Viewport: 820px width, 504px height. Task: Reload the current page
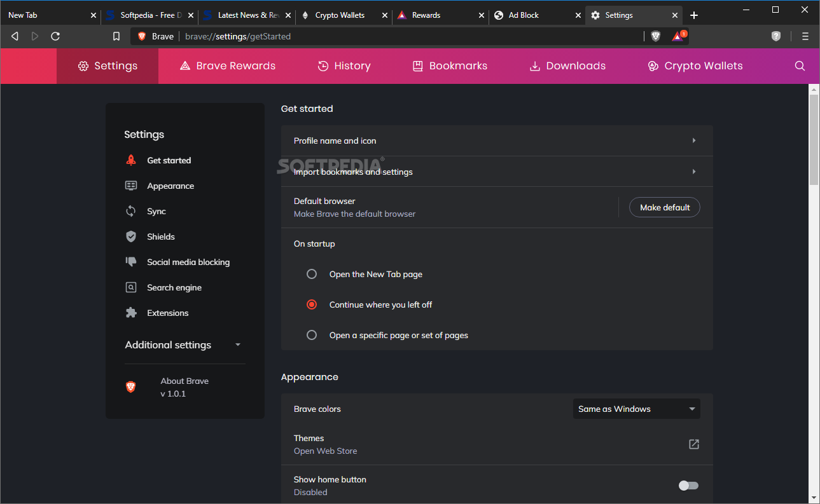click(x=55, y=36)
